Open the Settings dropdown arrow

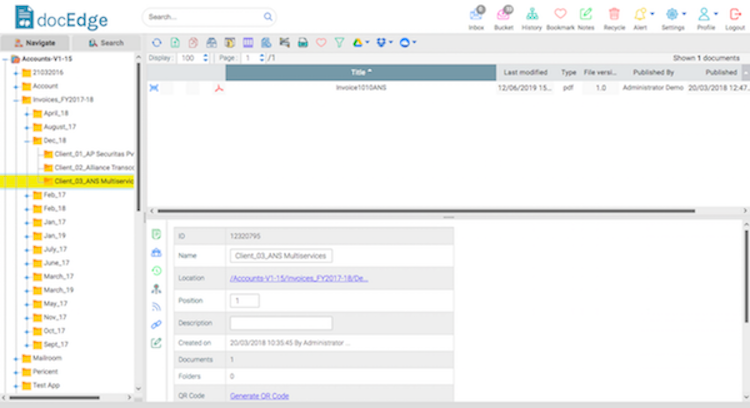click(684, 14)
